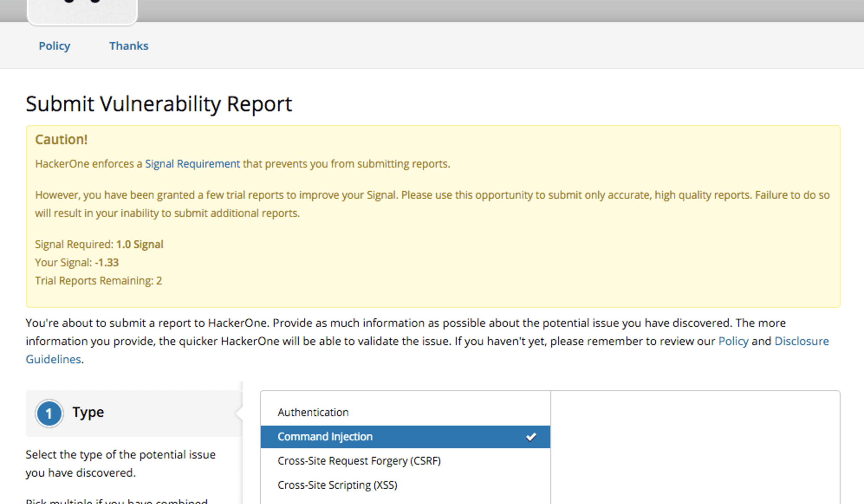
Task: Click the Caution! heading in the warning box
Action: click(x=61, y=139)
